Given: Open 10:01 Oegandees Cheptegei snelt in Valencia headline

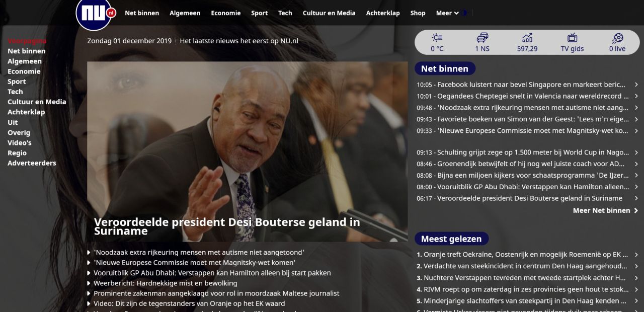Looking at the screenshot, I should (x=523, y=96).
